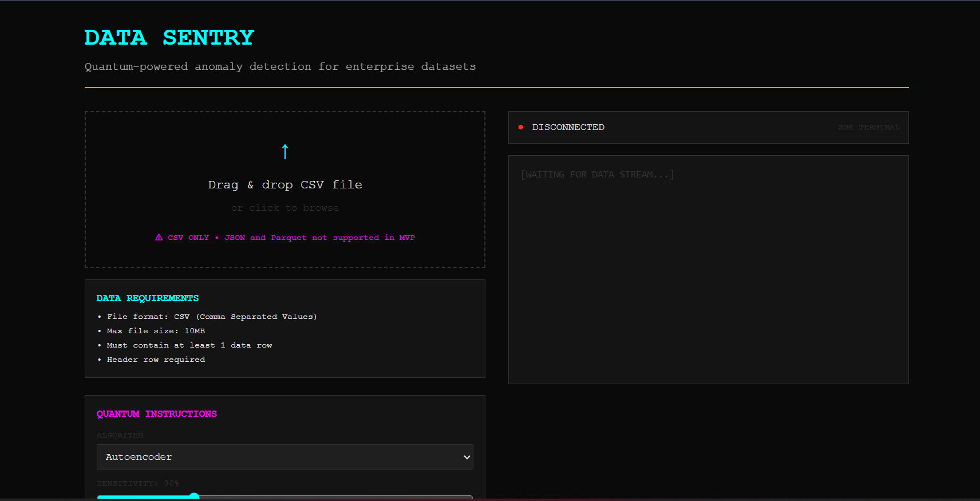Viewport: 980px width, 501px height.
Task: Click the WAITING FOR DATA STREAM text
Action: click(x=598, y=175)
